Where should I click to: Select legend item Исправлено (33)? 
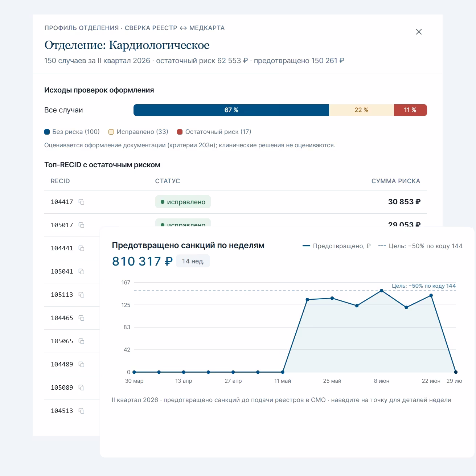point(138,132)
